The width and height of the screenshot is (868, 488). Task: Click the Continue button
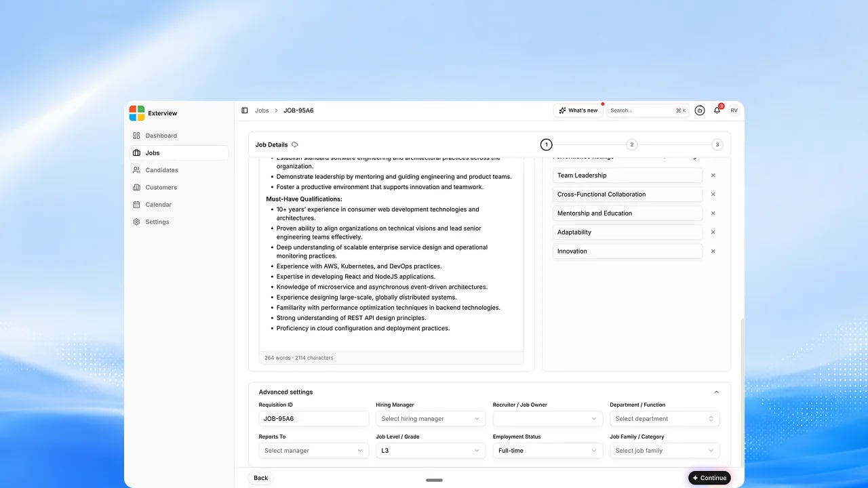click(709, 478)
